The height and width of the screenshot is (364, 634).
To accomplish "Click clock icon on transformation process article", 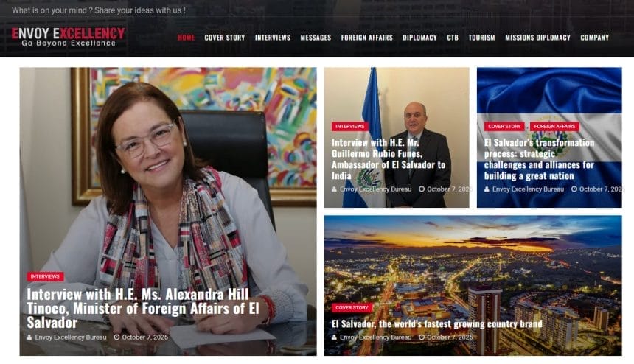I will (x=574, y=189).
